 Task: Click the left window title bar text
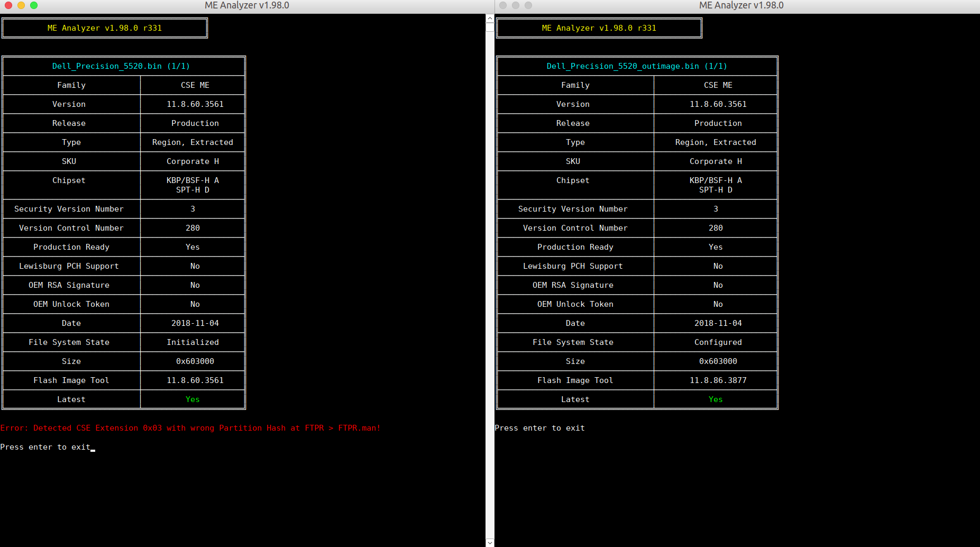[x=247, y=5]
